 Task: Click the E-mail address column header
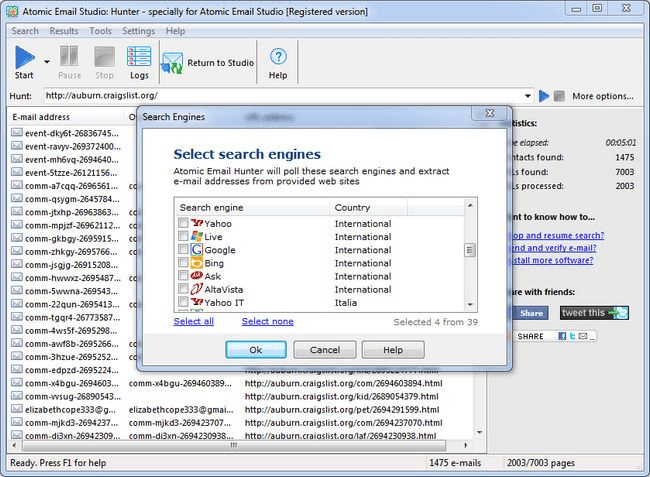click(x=66, y=117)
